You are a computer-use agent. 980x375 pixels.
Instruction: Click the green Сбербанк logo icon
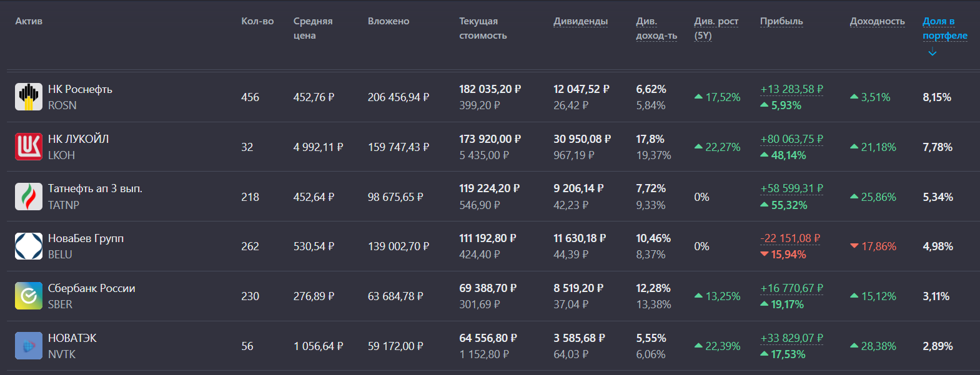pos(28,296)
